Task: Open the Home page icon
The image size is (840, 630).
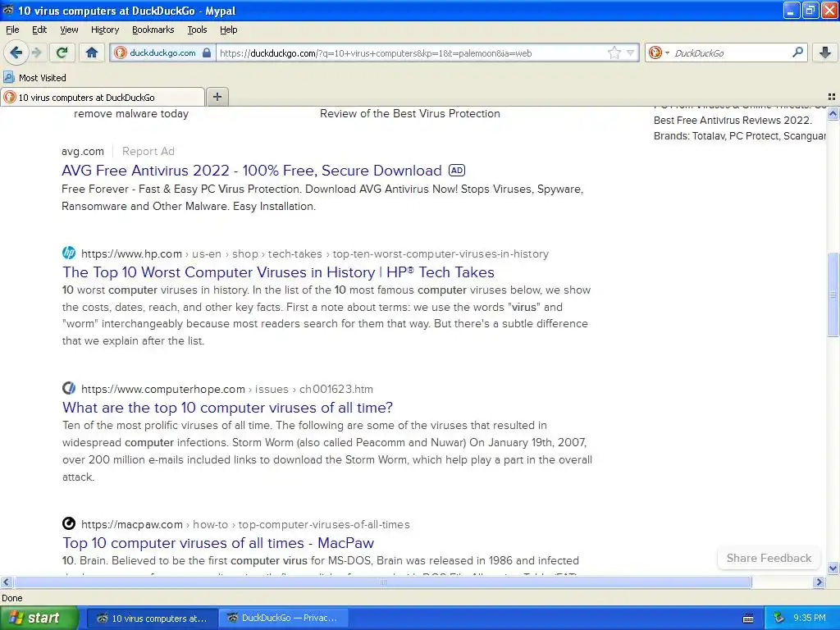Action: [x=92, y=52]
